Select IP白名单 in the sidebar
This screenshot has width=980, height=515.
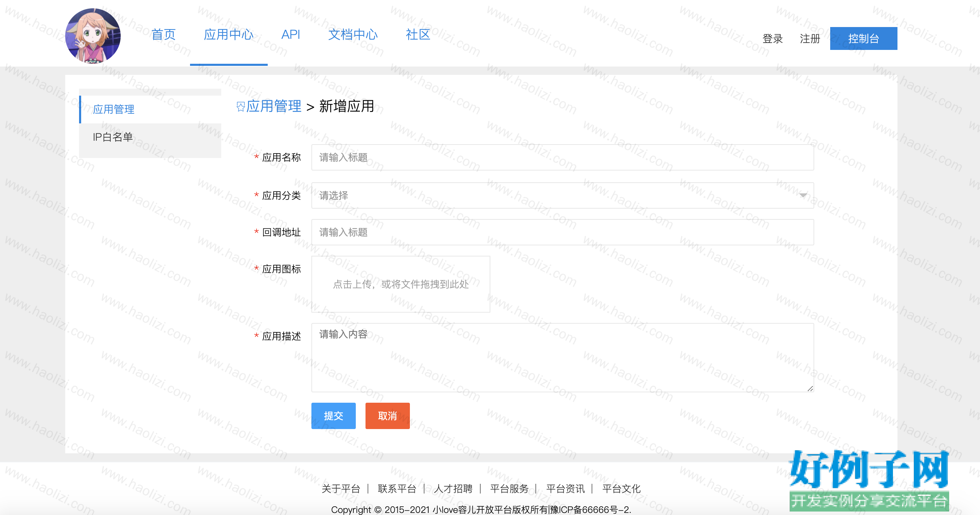pyautogui.click(x=150, y=137)
